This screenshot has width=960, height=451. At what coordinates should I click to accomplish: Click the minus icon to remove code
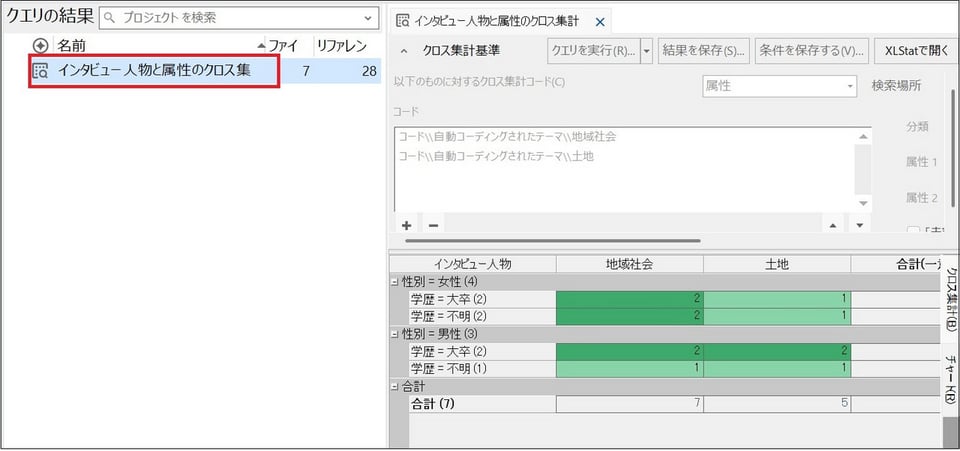click(x=433, y=225)
